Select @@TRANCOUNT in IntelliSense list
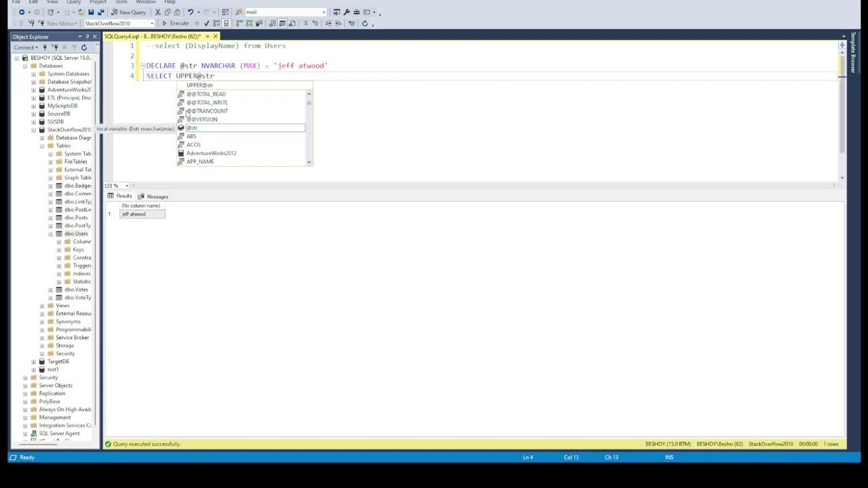Screen dimensions: 868x488 tap(241, 111)
